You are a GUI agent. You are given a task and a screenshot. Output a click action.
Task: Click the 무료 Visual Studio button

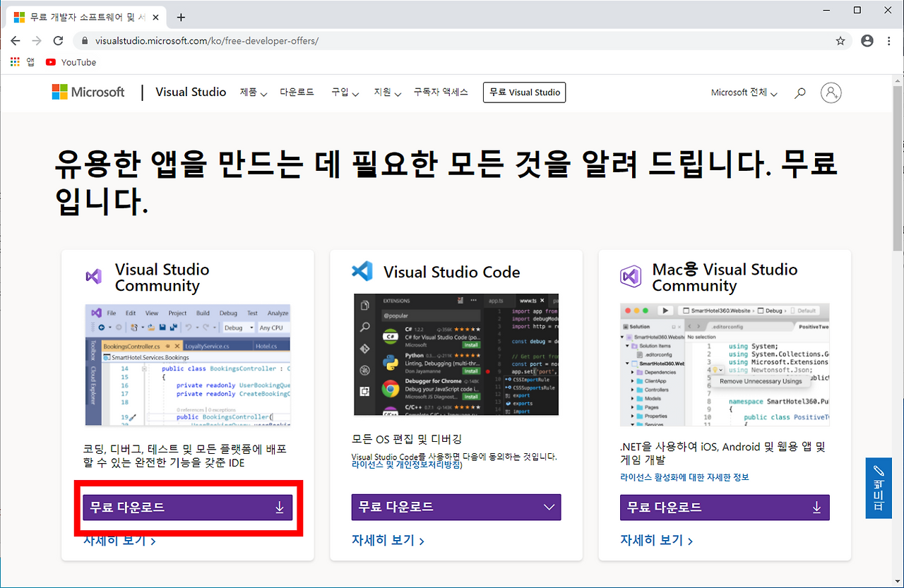525,92
